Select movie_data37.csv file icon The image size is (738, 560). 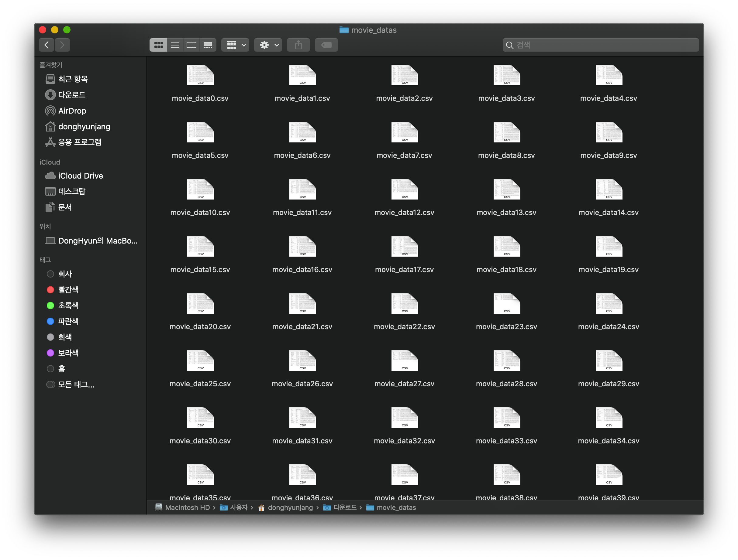click(x=404, y=475)
